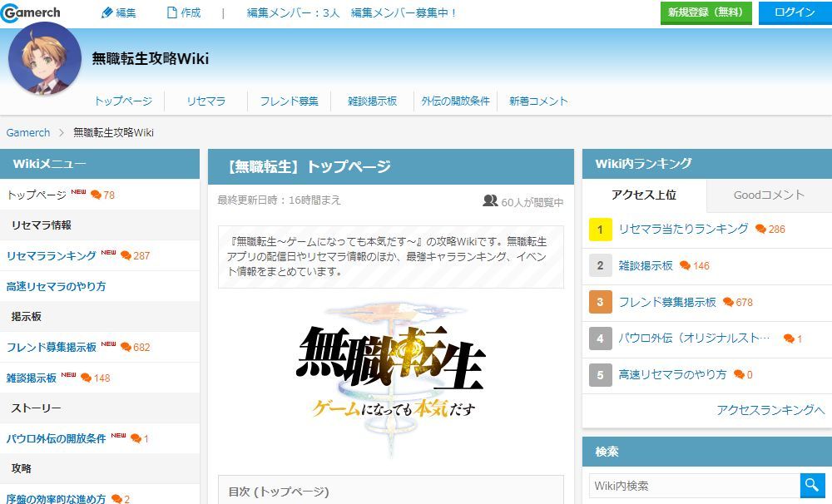Click breadcrumb chevron after Gamerch
This screenshot has height=504, width=832.
coord(62,132)
